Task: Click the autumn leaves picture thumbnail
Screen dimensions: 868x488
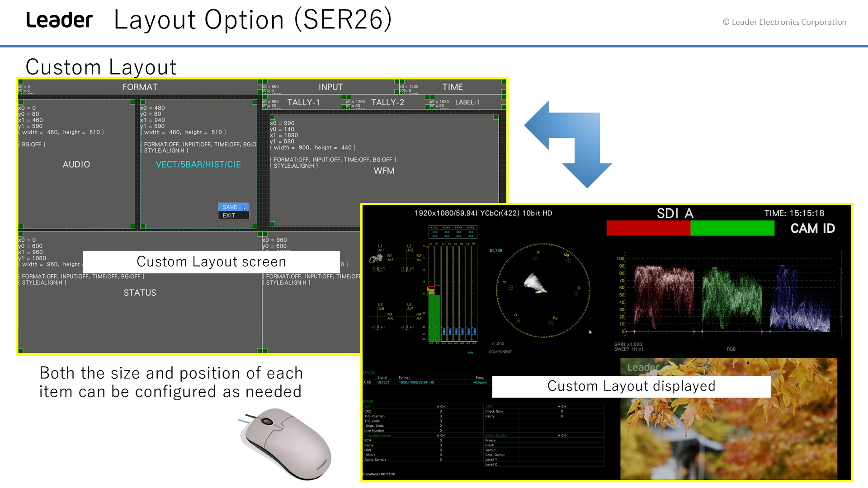Action: pos(728,419)
